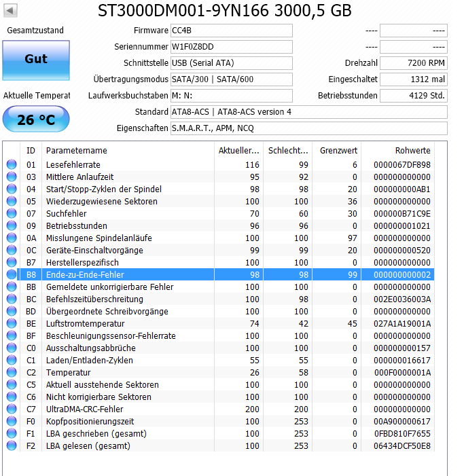This screenshot has height=476, width=464.
Task: Click status orb for Wiederzugewiesene Sektoren row
Action: point(12,201)
